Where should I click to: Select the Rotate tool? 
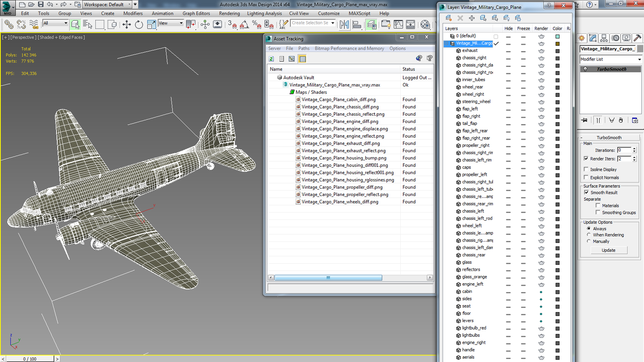[139, 24]
